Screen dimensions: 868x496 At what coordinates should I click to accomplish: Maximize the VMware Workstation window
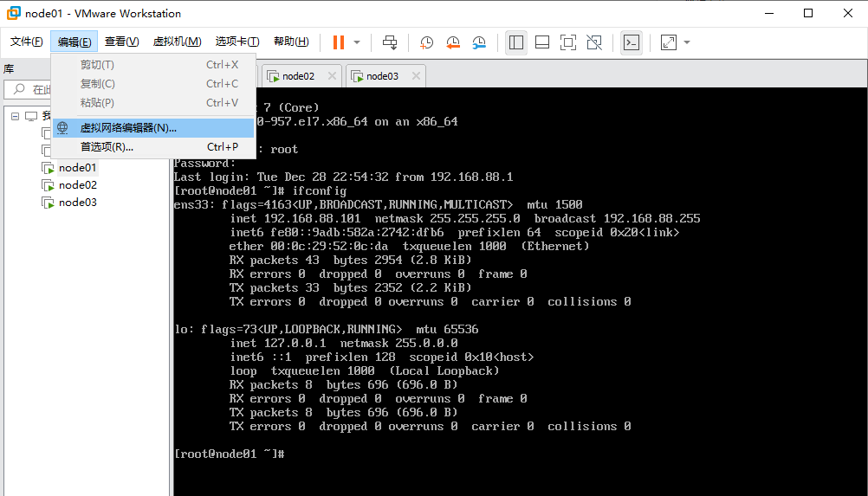808,13
